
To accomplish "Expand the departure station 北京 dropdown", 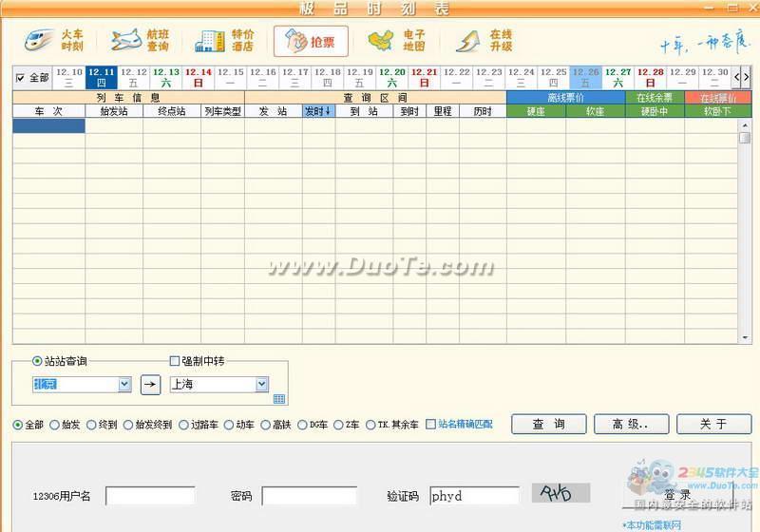I will (124, 384).
